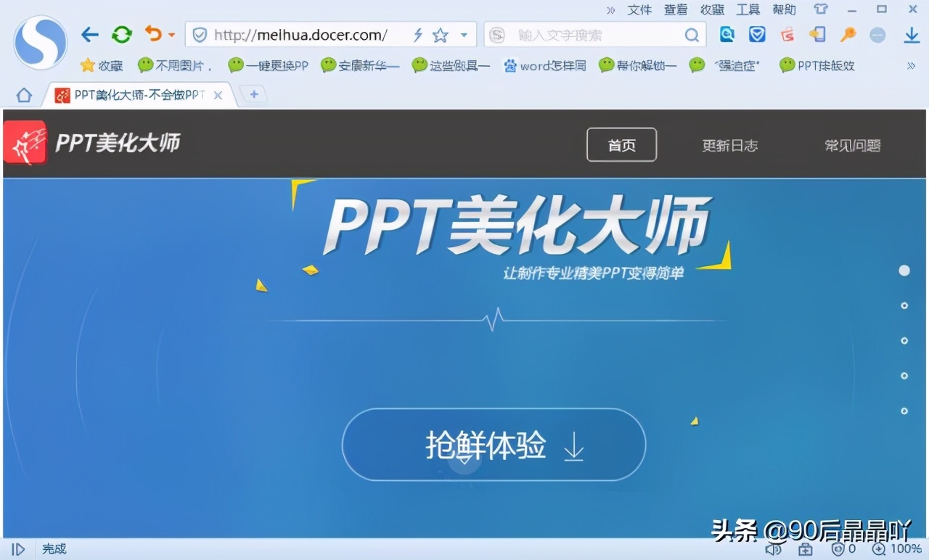Open the 更新日志 navigation item
The width and height of the screenshot is (929, 560).
tap(729, 145)
